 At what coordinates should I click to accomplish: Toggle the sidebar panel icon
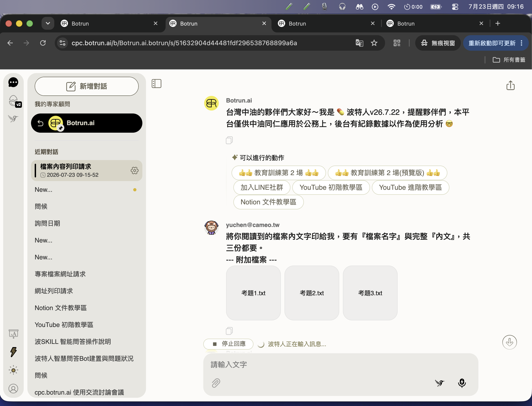tap(156, 84)
